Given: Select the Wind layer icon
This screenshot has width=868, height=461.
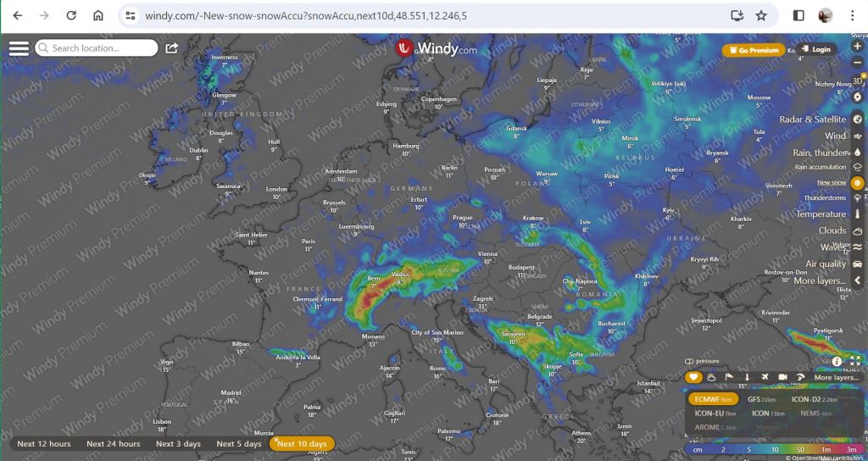Looking at the screenshot, I should 858,136.
